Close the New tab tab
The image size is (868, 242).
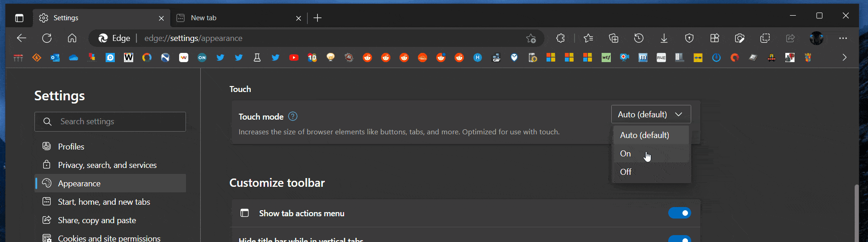tap(299, 18)
